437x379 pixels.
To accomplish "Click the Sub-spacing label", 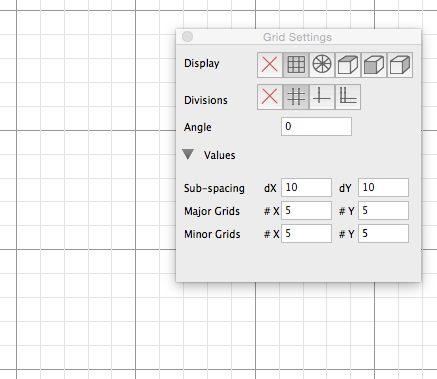I will [x=214, y=188].
